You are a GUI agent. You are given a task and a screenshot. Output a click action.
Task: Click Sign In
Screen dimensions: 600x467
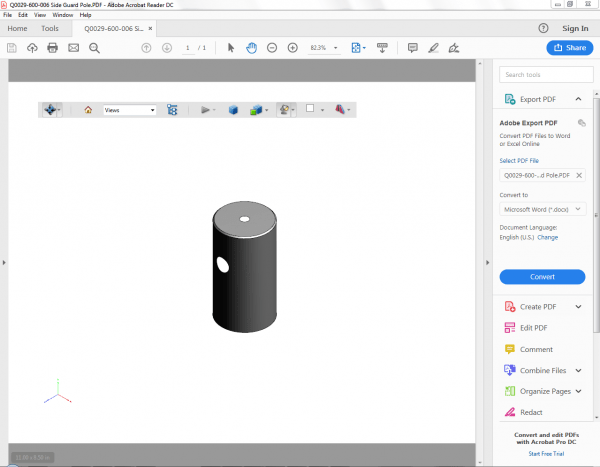coord(575,28)
